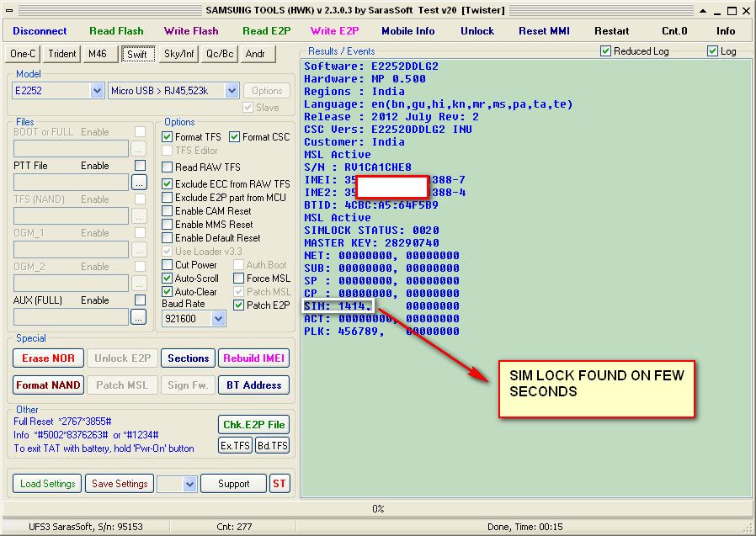Click the 0% progress bar
The width and height of the screenshot is (756, 536).
click(x=378, y=508)
